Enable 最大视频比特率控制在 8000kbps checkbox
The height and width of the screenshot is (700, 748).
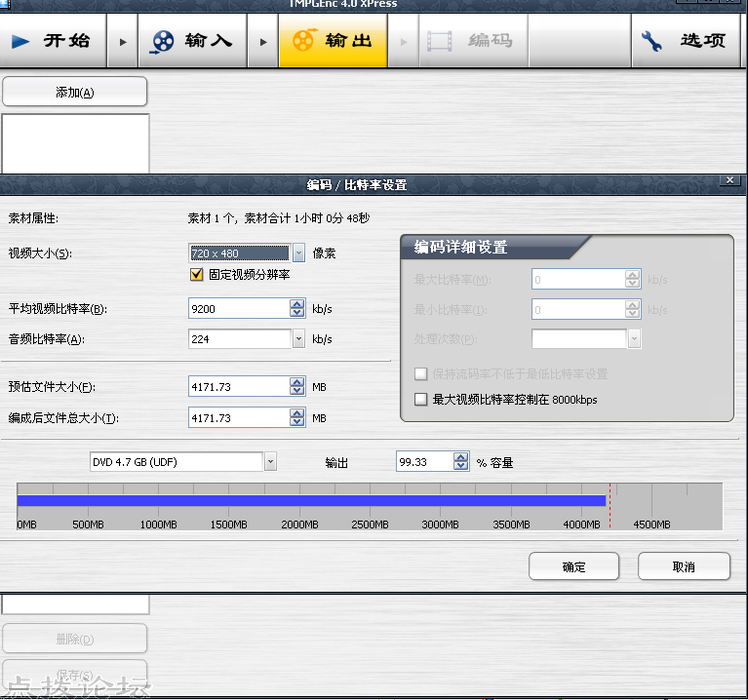click(x=420, y=399)
